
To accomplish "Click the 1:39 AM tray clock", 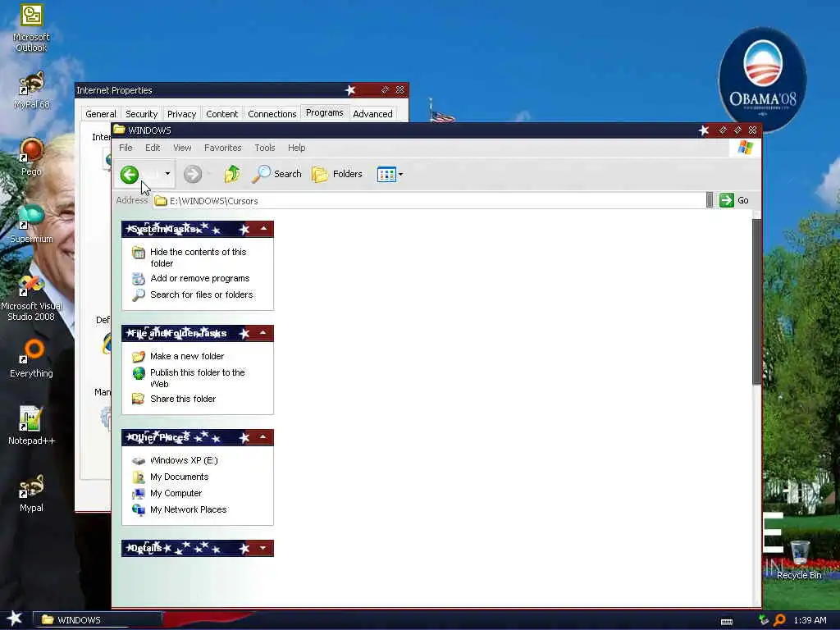I will (x=810, y=620).
